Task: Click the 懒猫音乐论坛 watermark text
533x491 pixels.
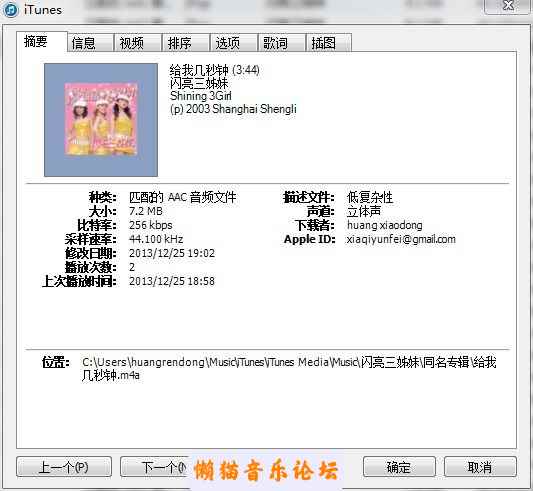Action: click(x=266, y=471)
